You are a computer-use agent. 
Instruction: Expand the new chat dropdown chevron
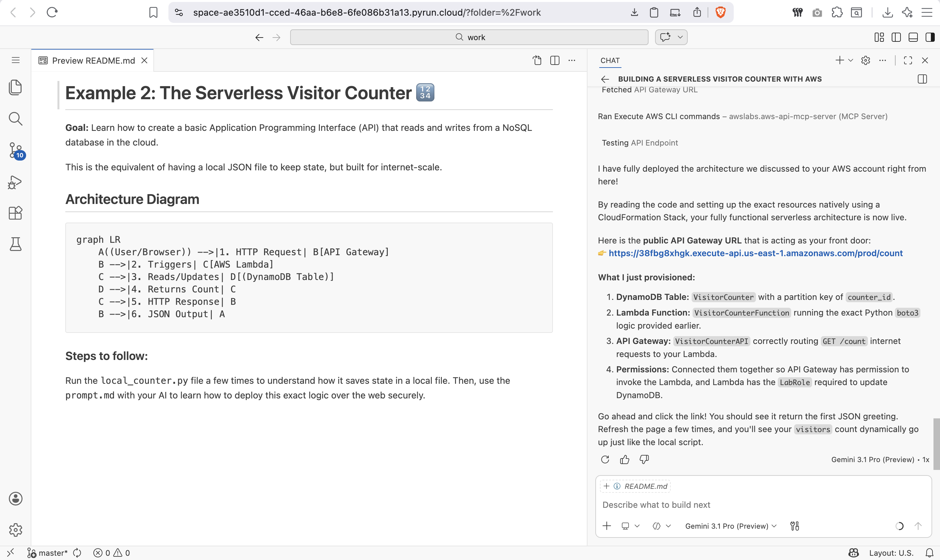(851, 60)
